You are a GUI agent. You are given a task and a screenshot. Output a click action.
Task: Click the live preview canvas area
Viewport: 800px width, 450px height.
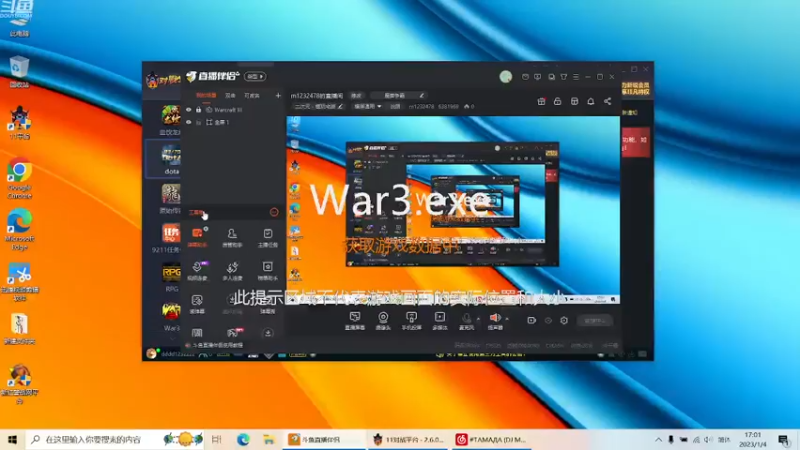[454, 210]
